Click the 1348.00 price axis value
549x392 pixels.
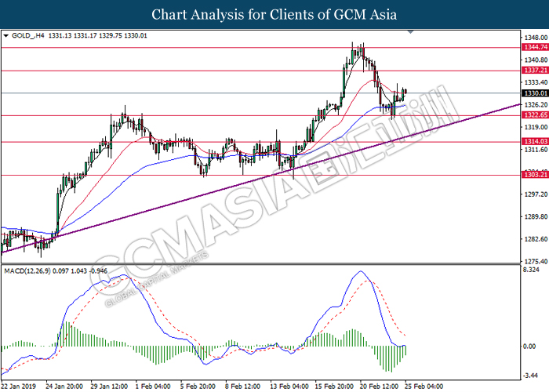point(536,38)
